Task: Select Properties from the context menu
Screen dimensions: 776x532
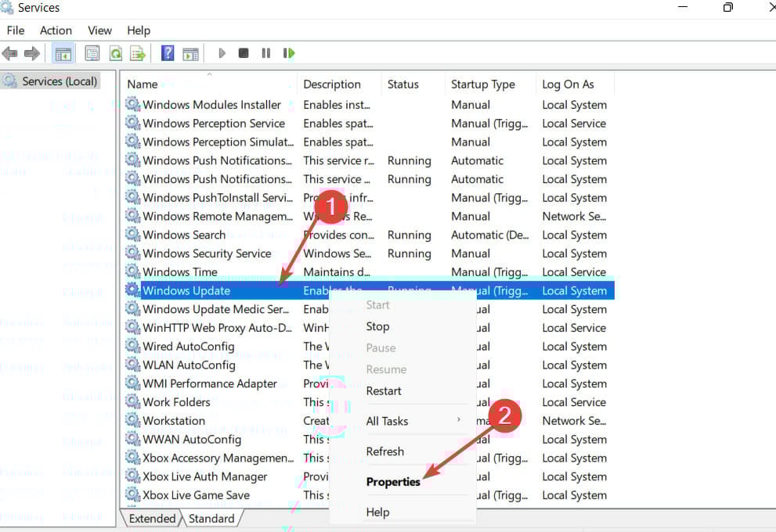Action: click(393, 481)
